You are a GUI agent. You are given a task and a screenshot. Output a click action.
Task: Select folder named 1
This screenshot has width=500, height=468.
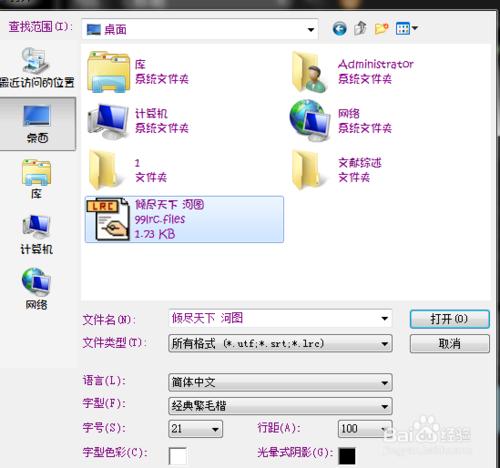pyautogui.click(x=128, y=170)
